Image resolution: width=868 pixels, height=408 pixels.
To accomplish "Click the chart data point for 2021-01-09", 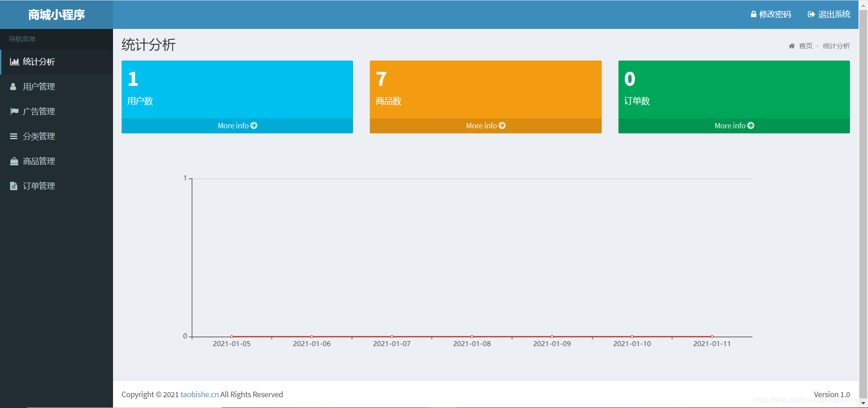I will pyautogui.click(x=552, y=337).
